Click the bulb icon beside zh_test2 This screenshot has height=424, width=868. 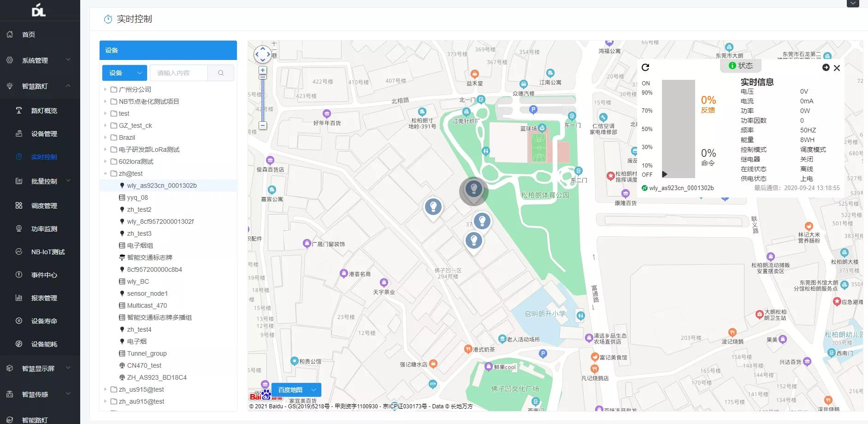click(122, 209)
